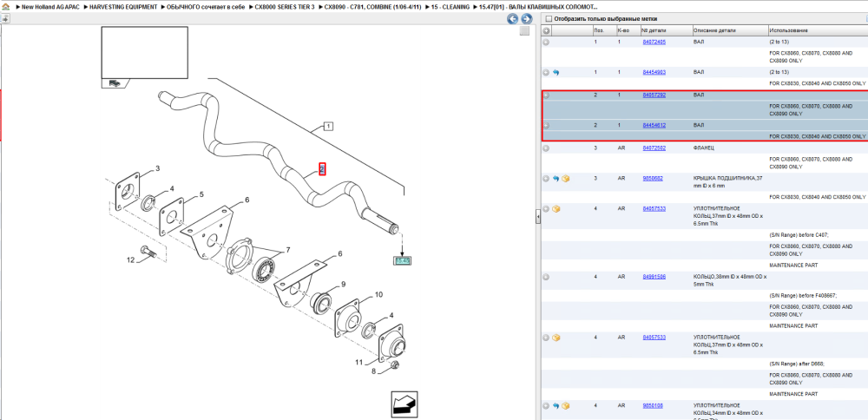Click the small gray square above diagram
Viewport: 868px width, 420px height.
(524, 31)
